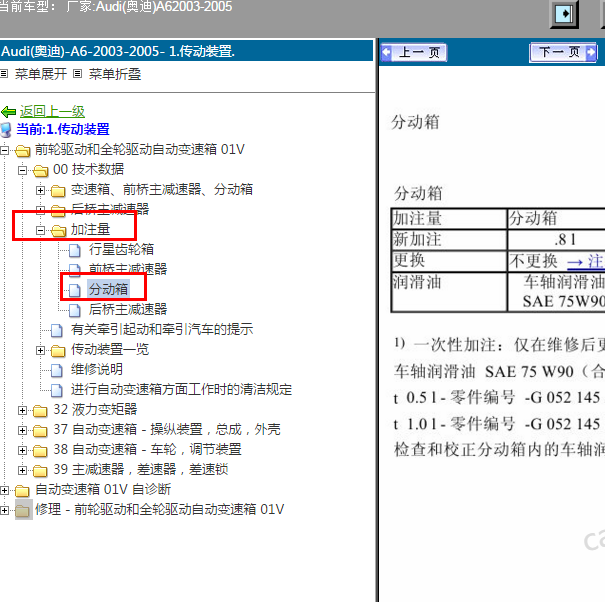605x602 pixels.
Task: Collapse the 00 技术数据 node
Action: pyautogui.click(x=22, y=170)
